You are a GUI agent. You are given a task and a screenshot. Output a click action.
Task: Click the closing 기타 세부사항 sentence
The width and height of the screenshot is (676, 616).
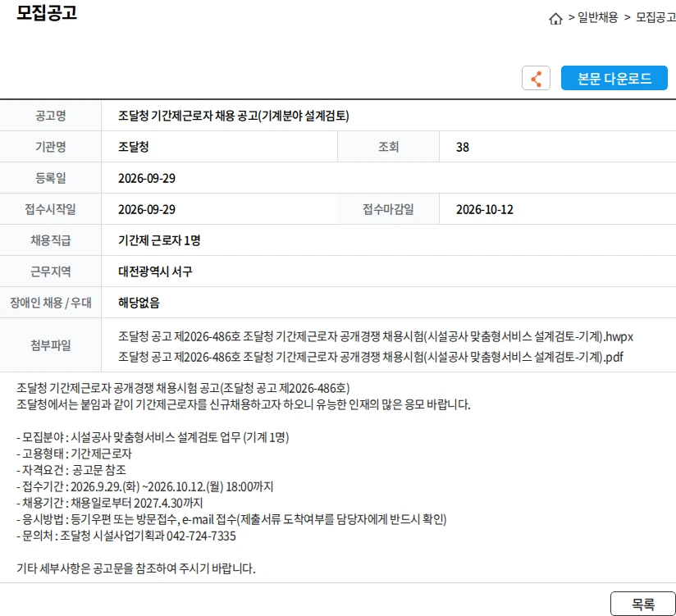136,568
